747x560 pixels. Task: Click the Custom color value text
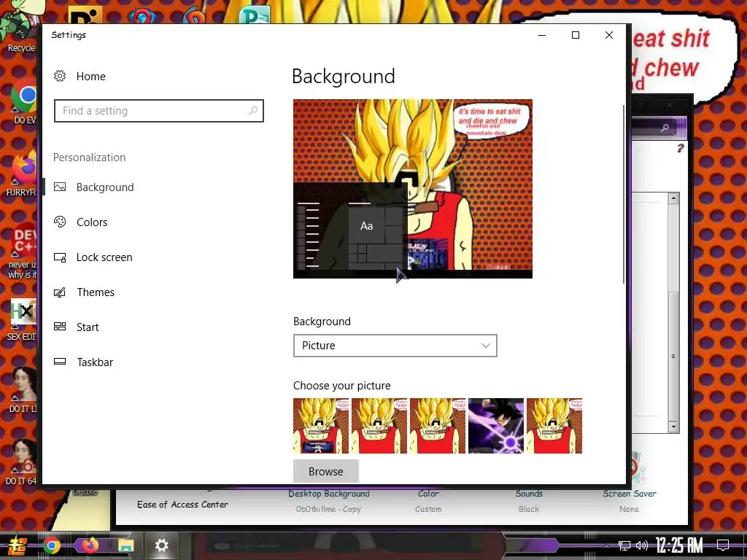coord(428,509)
